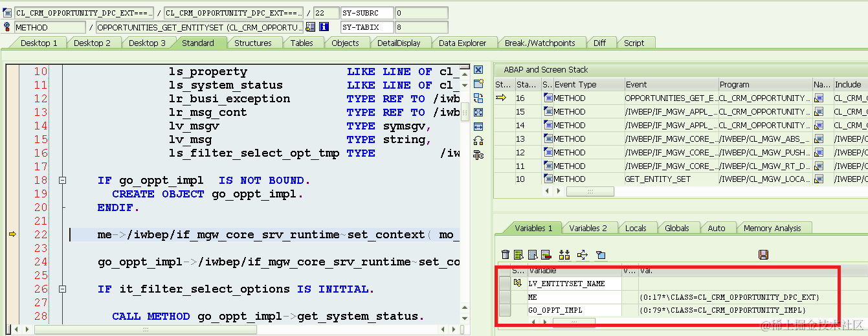Screen dimensions: 868x336
Task: Click the green select-all rows icon in Variables toolbar
Action: (x=519, y=255)
